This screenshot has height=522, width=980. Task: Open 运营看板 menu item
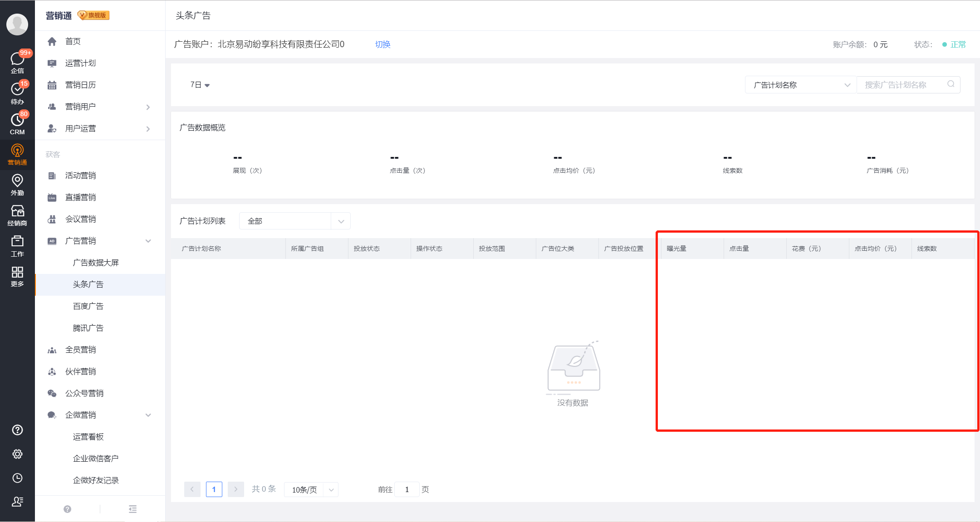(88, 437)
